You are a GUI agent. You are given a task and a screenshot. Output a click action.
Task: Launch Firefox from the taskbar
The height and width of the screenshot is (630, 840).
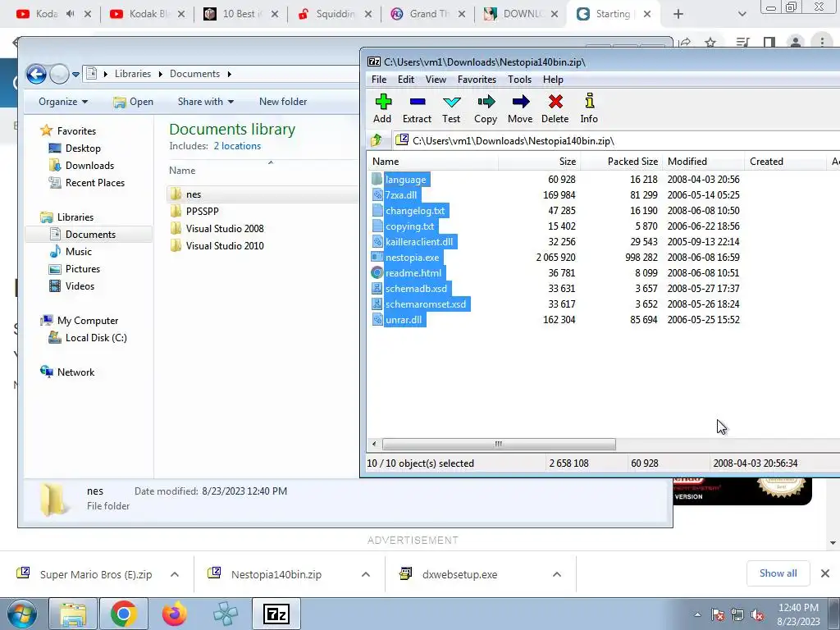[x=175, y=614]
